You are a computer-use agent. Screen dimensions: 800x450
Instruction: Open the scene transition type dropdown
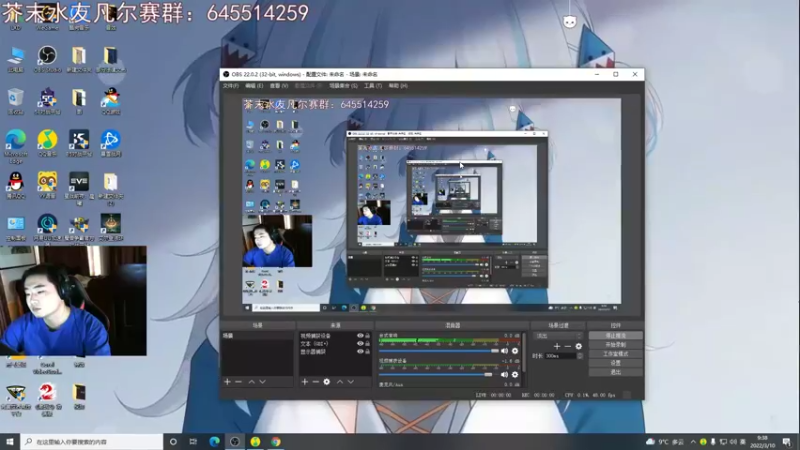(558, 336)
